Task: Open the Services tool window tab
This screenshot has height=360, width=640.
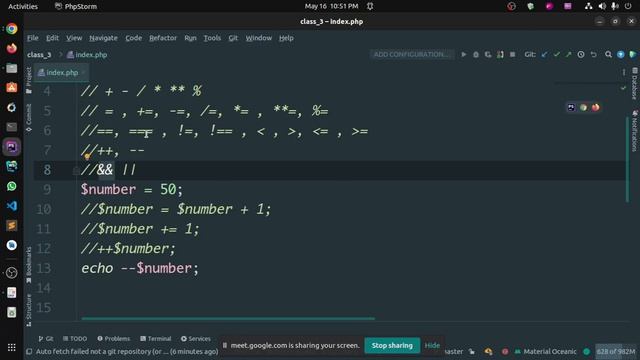Action: coord(196,339)
